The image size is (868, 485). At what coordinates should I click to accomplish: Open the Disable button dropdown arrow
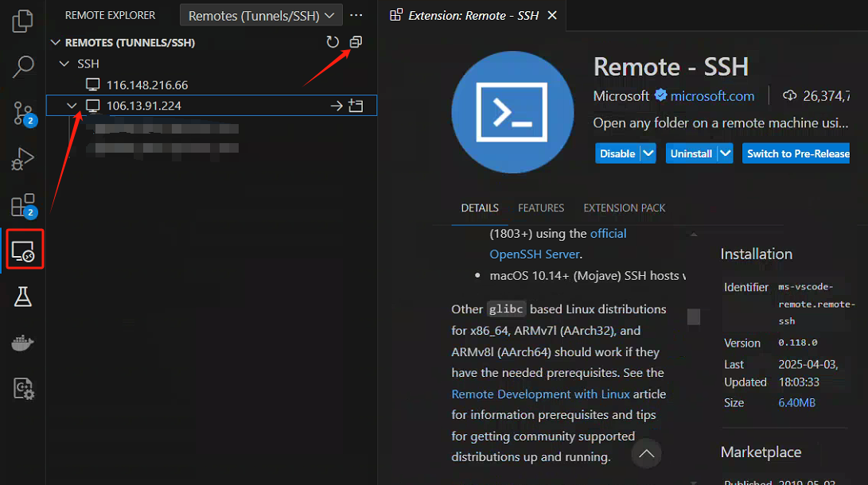point(648,153)
